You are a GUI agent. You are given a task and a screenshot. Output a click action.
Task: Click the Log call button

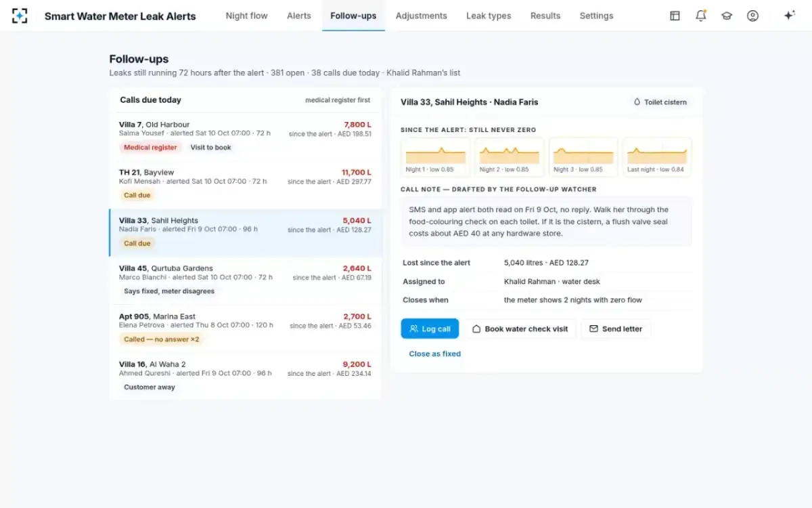[x=430, y=329]
